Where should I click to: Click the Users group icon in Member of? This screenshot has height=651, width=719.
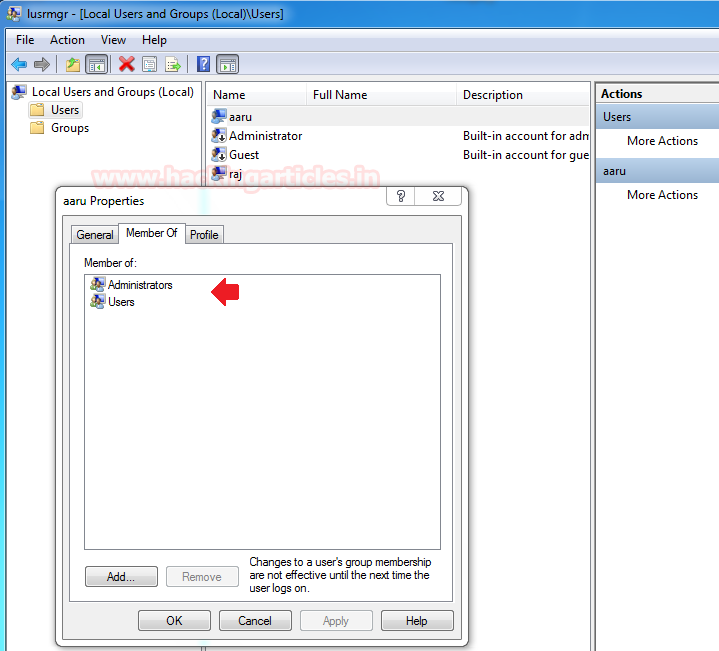[98, 302]
